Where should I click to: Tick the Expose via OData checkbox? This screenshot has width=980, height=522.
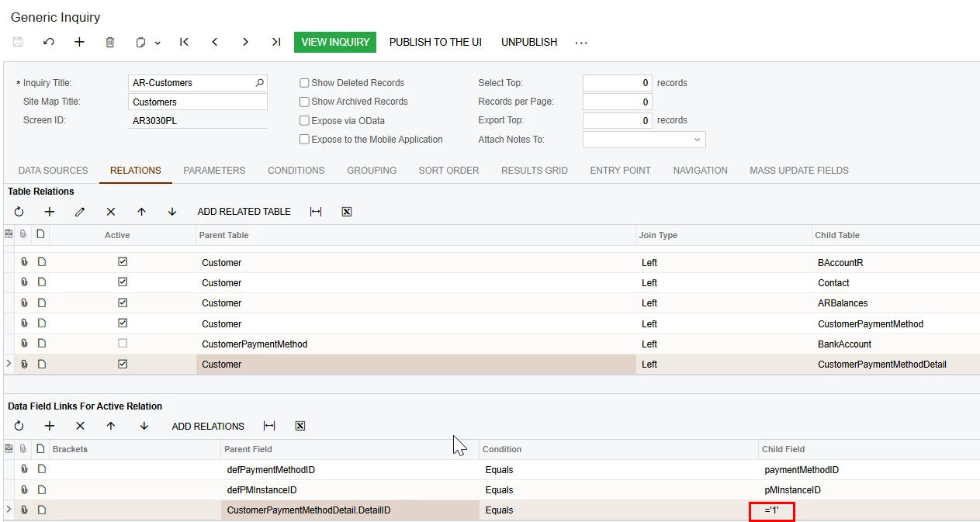[304, 121]
